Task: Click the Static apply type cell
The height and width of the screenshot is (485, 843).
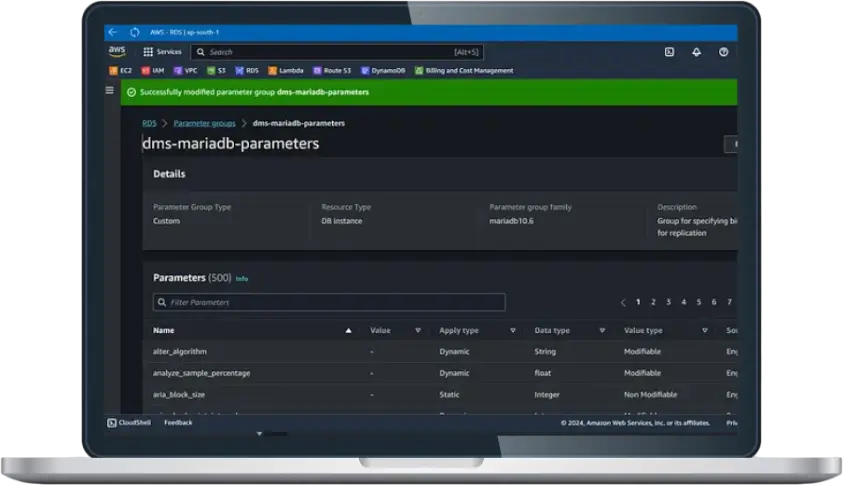Action: tap(449, 395)
